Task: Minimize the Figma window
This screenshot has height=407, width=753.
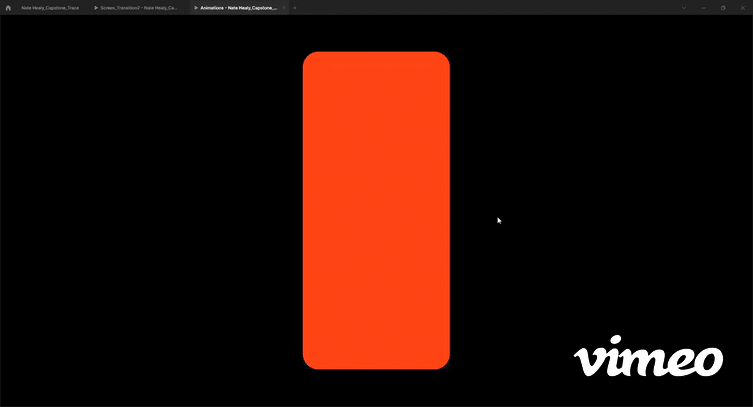Action: [x=704, y=8]
